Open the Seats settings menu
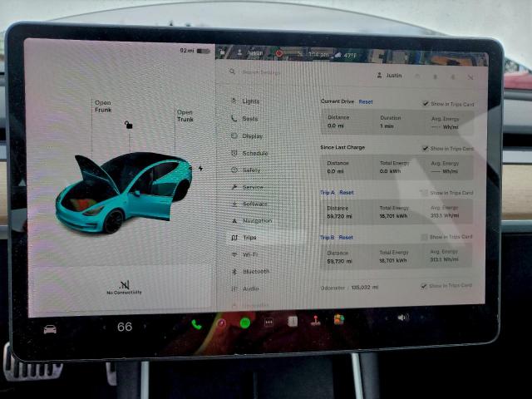532x399 pixels. click(249, 119)
